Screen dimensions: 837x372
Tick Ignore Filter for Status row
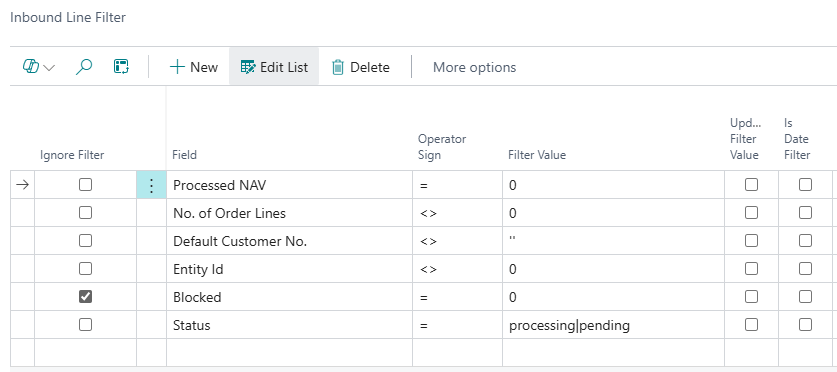pos(85,324)
